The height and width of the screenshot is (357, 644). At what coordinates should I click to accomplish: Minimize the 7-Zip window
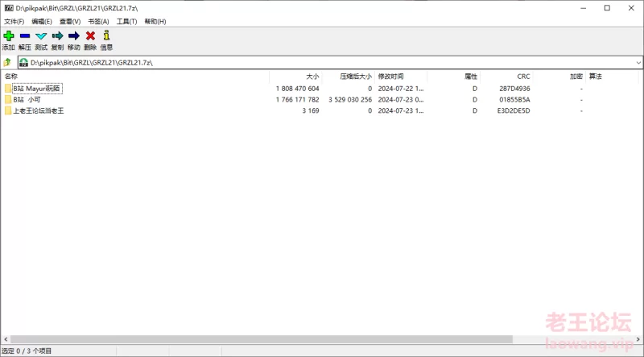point(583,8)
